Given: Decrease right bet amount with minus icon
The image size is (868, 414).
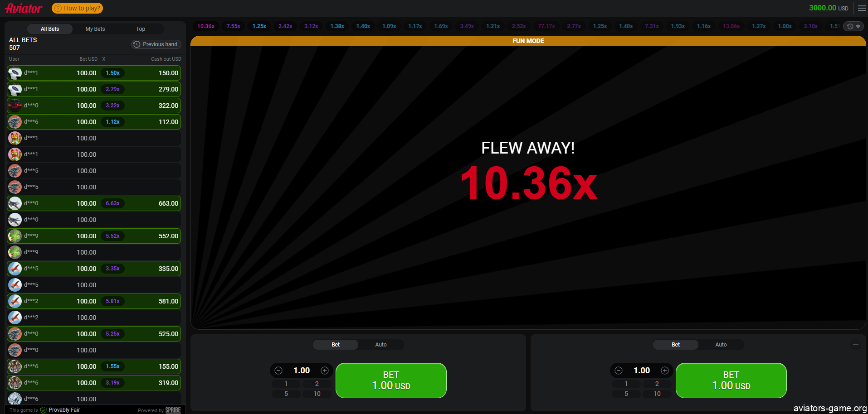Looking at the screenshot, I should pos(619,371).
